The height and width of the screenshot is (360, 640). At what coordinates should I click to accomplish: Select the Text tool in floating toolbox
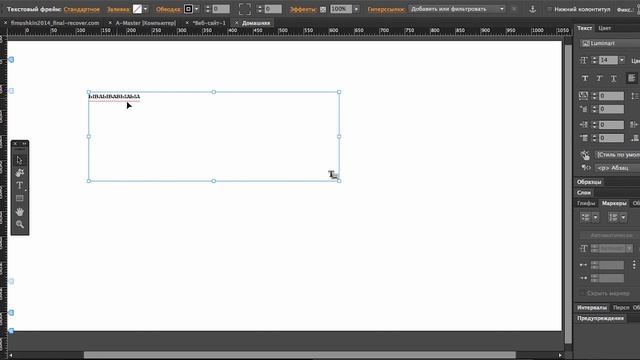[20, 185]
